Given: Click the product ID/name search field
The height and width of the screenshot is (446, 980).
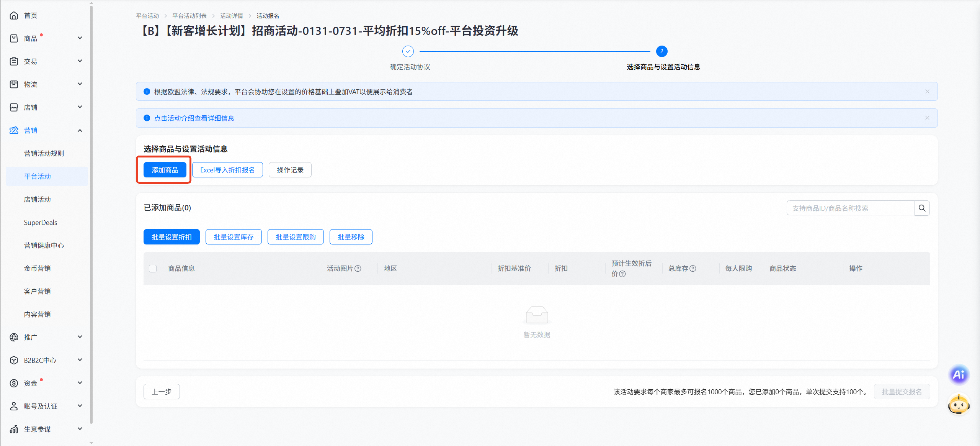Looking at the screenshot, I should (x=850, y=208).
